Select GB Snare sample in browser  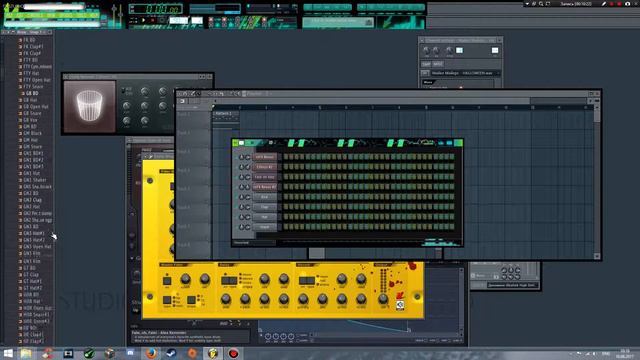32,113
